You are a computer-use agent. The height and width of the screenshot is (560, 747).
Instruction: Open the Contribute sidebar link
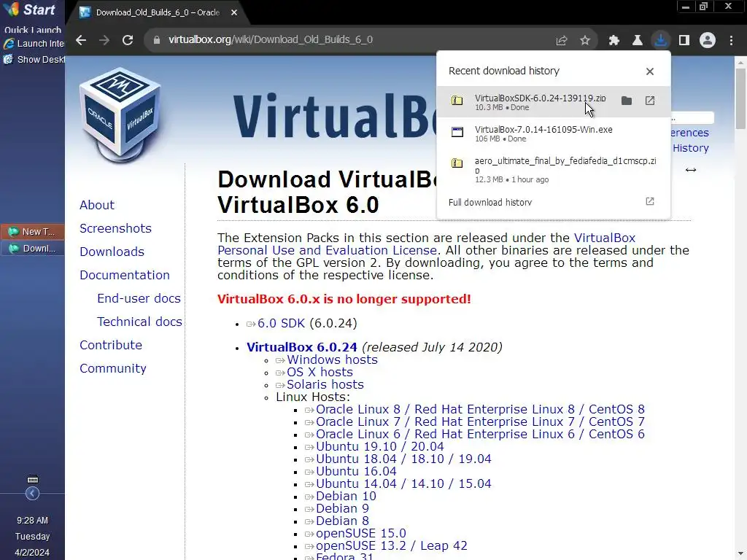(x=111, y=345)
